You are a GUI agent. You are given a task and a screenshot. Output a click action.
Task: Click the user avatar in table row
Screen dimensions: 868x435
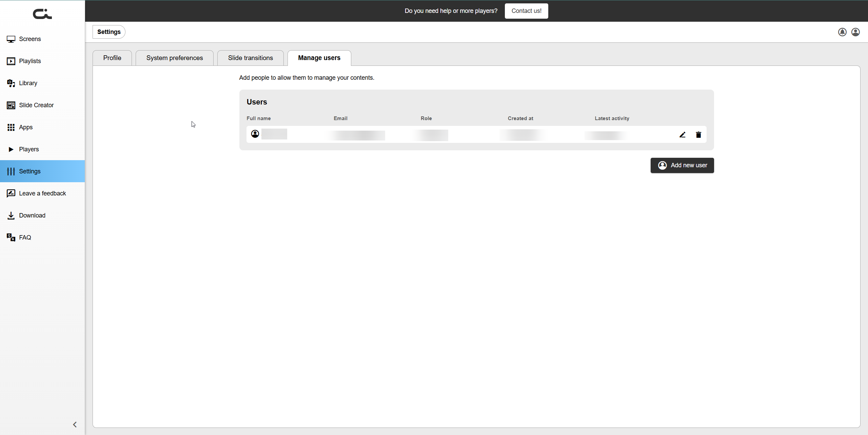point(255,134)
